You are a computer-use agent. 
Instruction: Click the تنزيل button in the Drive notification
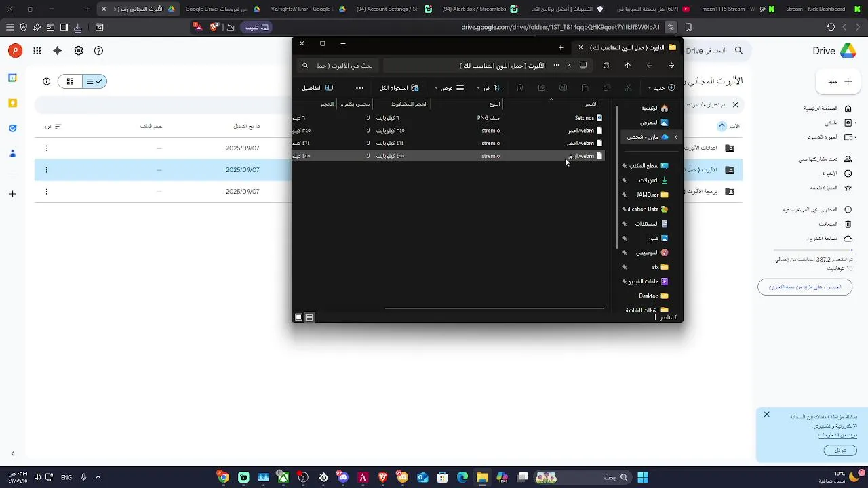(840, 450)
